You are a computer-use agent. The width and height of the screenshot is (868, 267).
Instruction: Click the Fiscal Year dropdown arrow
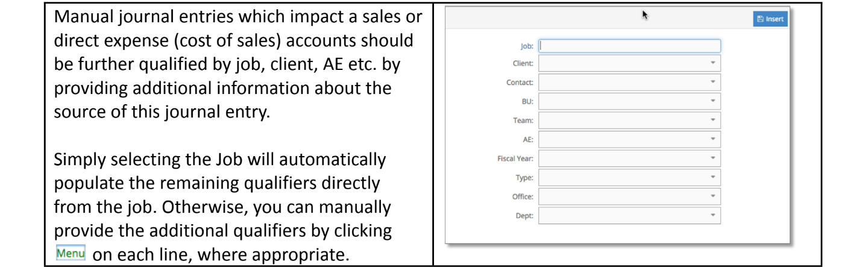(712, 159)
